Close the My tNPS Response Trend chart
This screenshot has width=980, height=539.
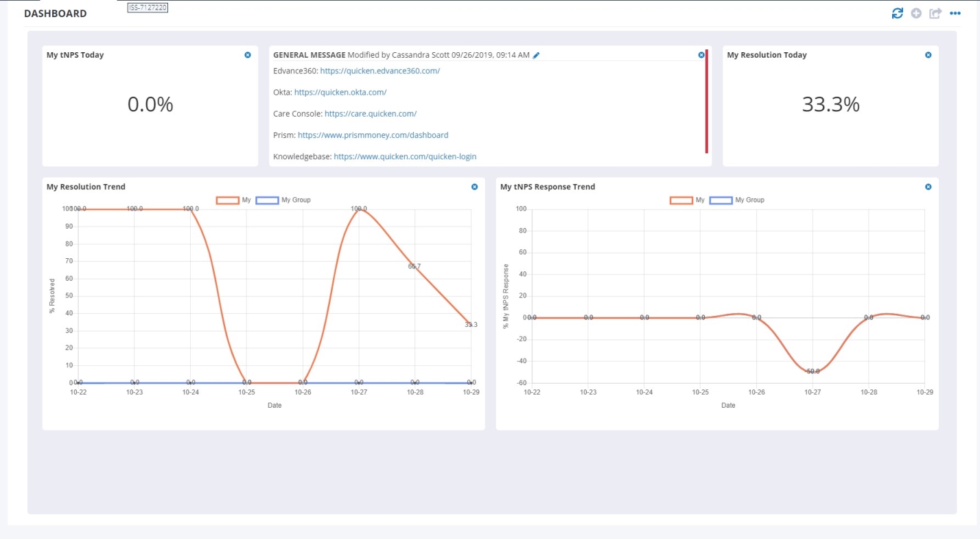928,187
